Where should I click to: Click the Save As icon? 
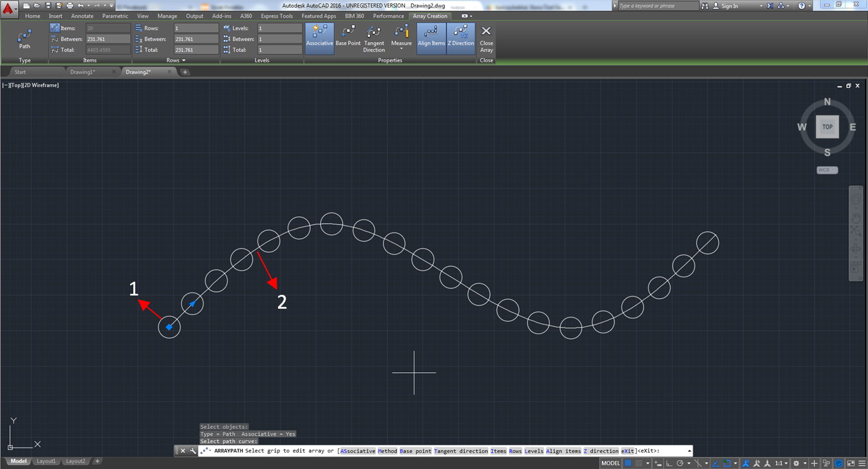[x=58, y=6]
